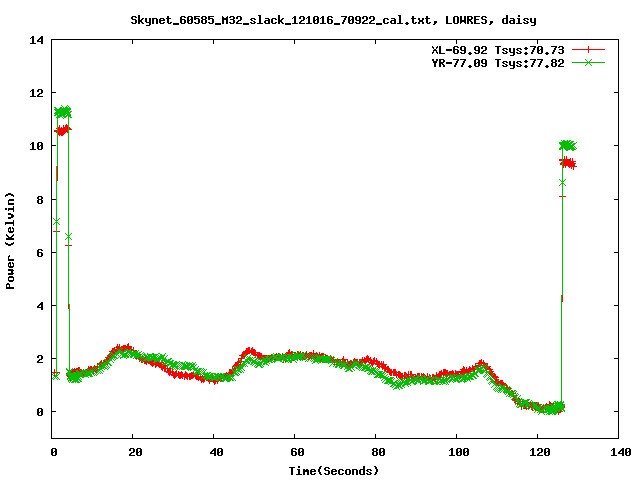
Task: Click the green calibration cluster near 11 Kelvin
Action: click(x=63, y=111)
